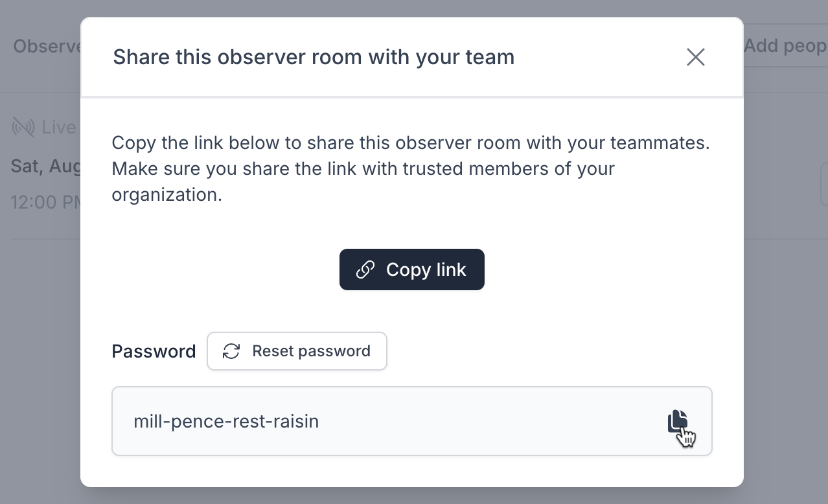This screenshot has width=828, height=504.
Task: Click the Live broadcast signal icon
Action: click(23, 127)
